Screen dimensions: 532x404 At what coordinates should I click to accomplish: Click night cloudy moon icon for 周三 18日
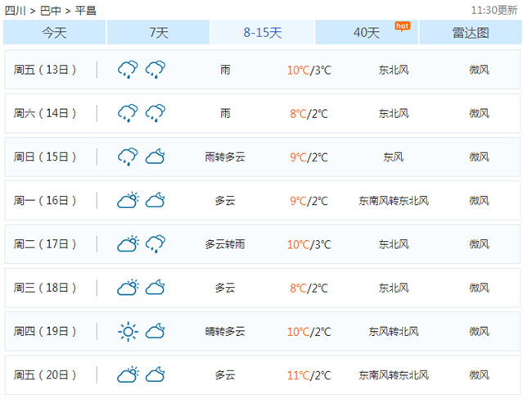(156, 288)
